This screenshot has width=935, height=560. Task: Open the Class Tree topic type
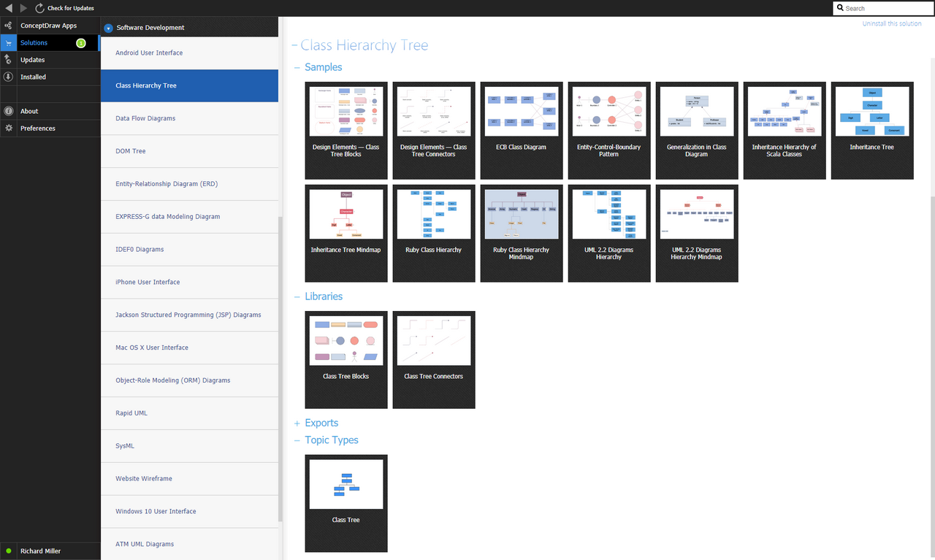[346, 504]
